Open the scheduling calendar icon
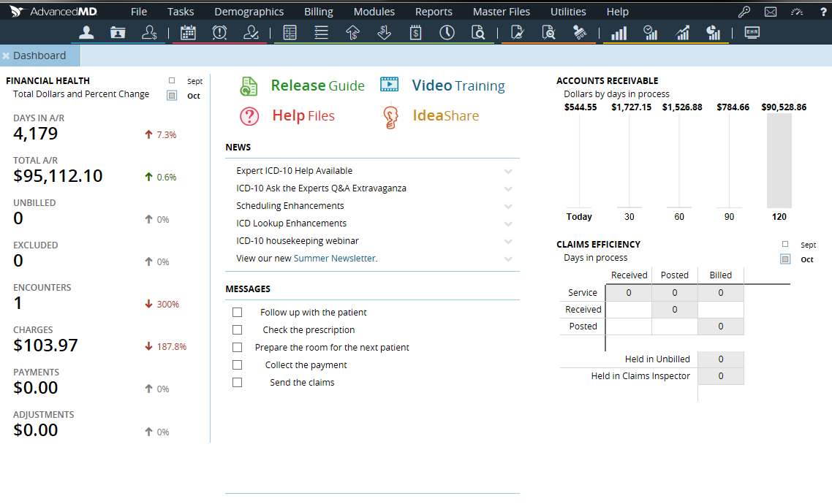The height and width of the screenshot is (504, 832). click(x=188, y=33)
